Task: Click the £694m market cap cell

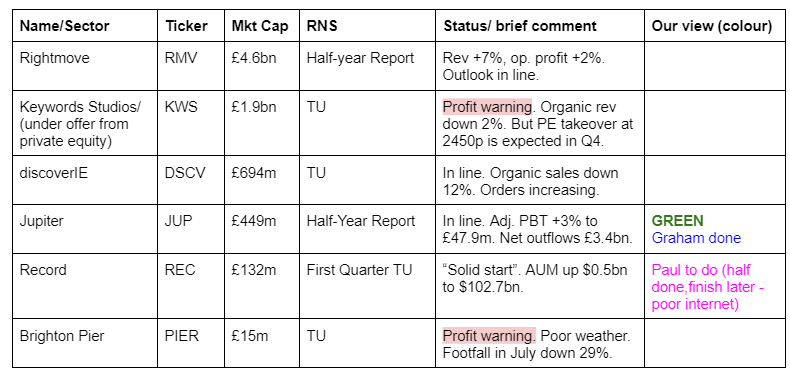Action: (x=261, y=180)
